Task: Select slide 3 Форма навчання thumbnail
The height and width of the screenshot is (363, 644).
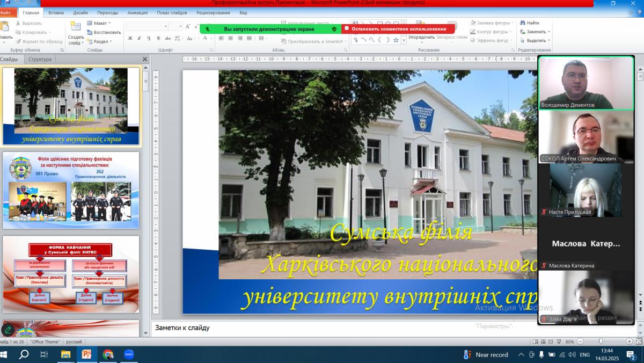Action: (71, 274)
